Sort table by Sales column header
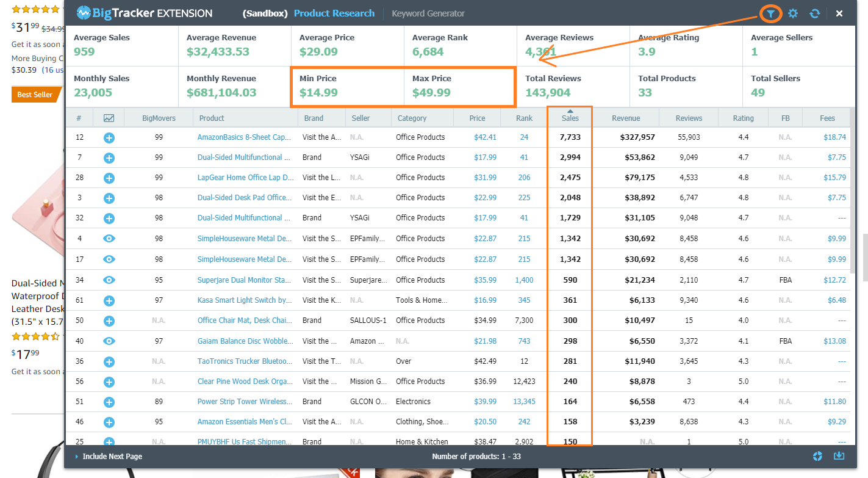Screen dimensions: 868x478 [x=570, y=118]
